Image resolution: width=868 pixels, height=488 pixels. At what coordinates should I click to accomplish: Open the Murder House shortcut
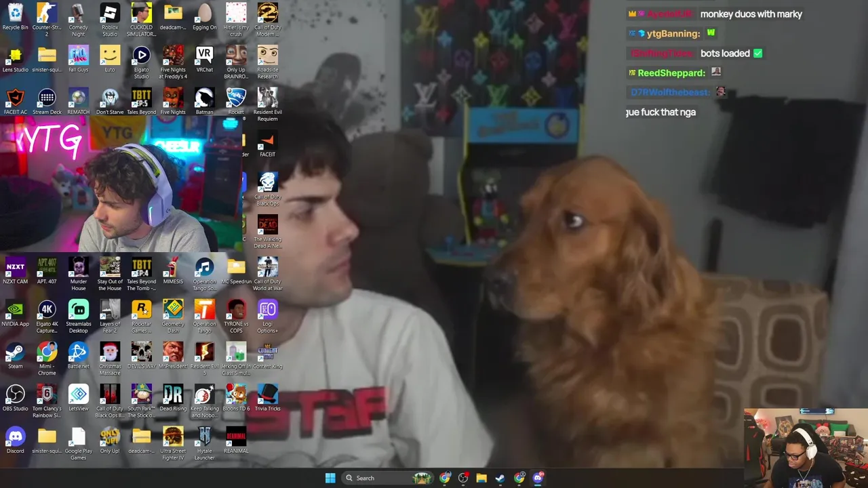[x=78, y=274]
